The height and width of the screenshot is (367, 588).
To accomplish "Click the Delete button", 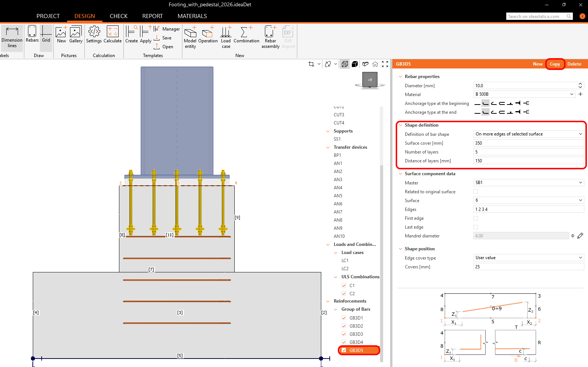I will [574, 64].
